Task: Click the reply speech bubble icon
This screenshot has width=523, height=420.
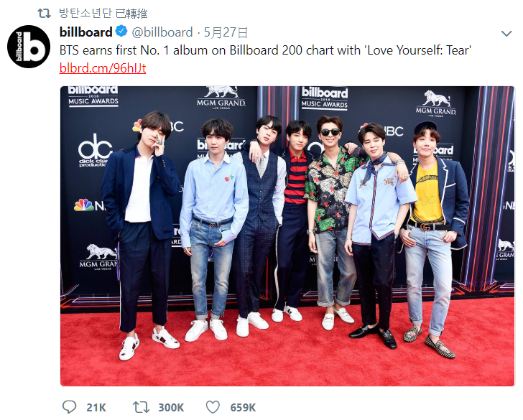Action: (69, 407)
